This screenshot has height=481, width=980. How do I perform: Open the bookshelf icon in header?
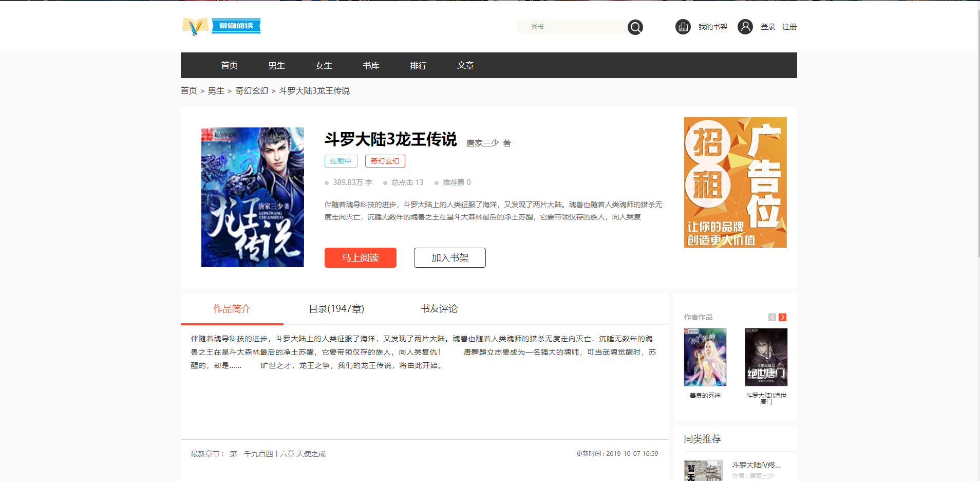coord(683,27)
